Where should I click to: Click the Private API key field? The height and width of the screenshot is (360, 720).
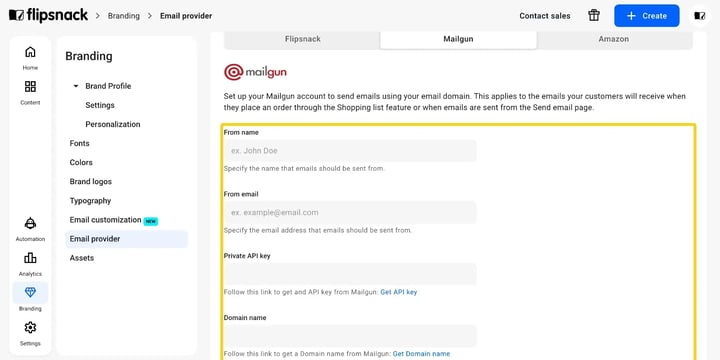350,274
